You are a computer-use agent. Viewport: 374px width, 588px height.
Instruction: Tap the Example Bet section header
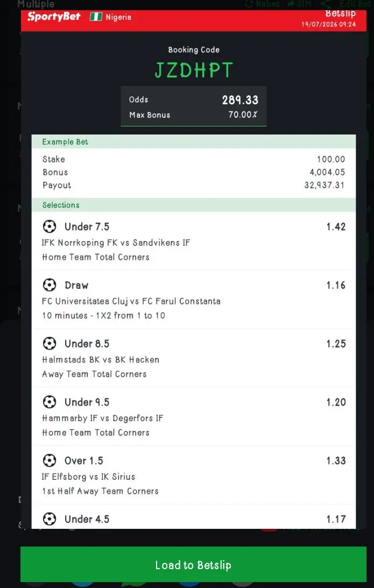coord(194,141)
